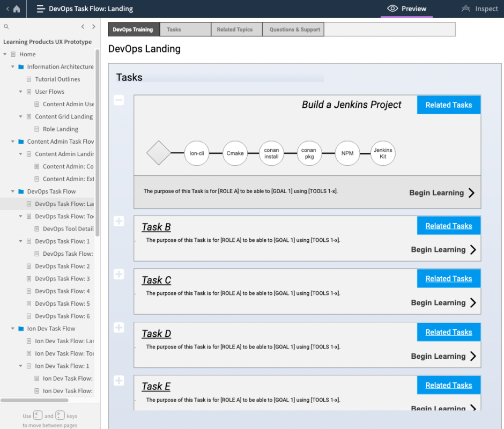Go to previous page with left arrow
This screenshot has width=504, height=429.
[x=83, y=27]
